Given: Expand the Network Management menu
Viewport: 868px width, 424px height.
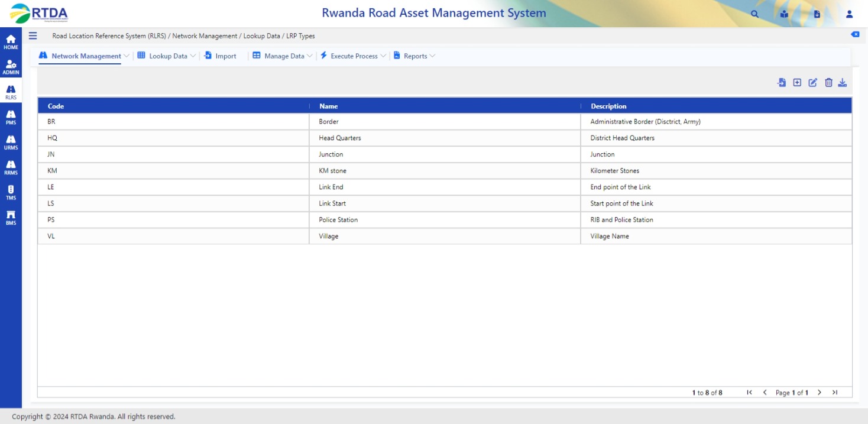Looking at the screenshot, I should click(84, 56).
